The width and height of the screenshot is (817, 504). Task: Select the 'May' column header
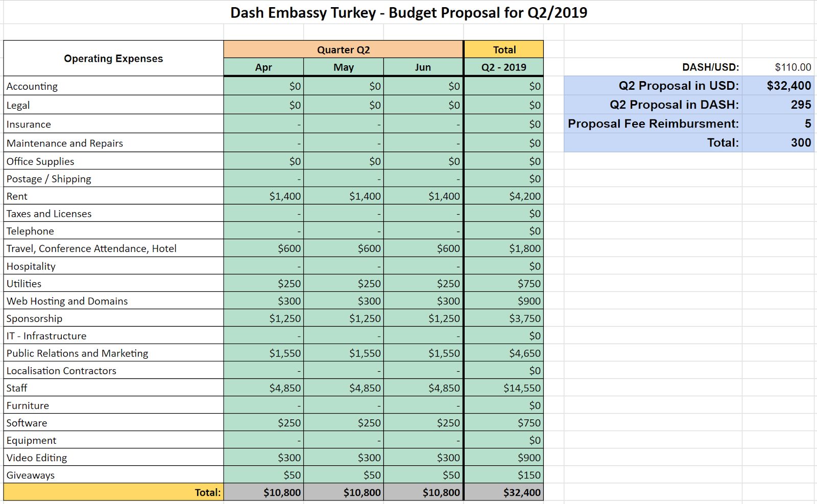(x=344, y=67)
